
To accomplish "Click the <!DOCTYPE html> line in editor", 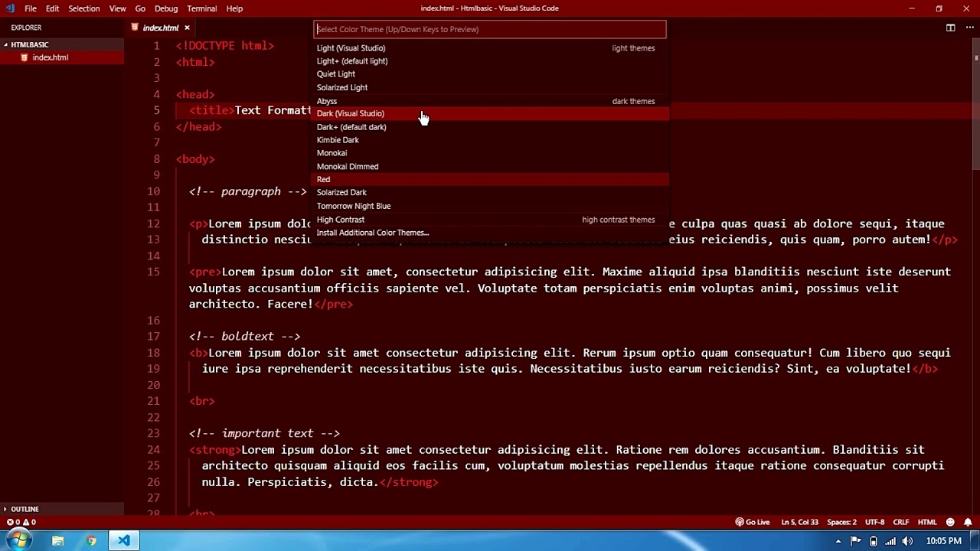I will [x=224, y=46].
